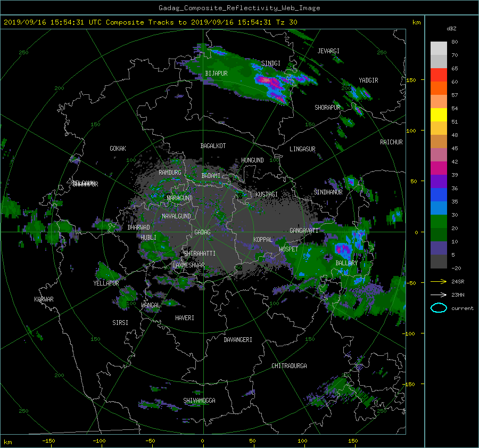The height and width of the screenshot is (448, 479).
Task: Select the green 30 dBZ color swatch
Action: point(439,222)
